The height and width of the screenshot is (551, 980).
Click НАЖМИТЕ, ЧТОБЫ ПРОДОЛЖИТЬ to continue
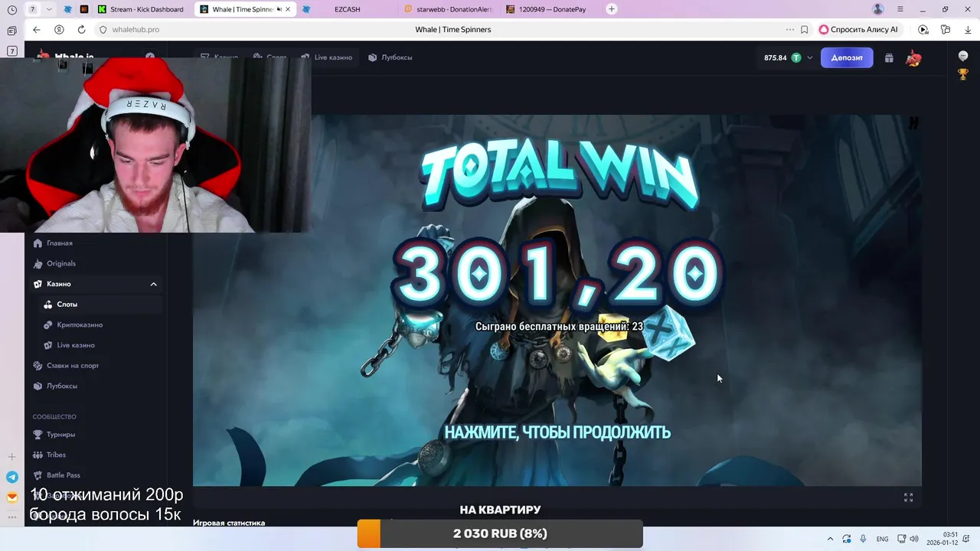pos(557,432)
